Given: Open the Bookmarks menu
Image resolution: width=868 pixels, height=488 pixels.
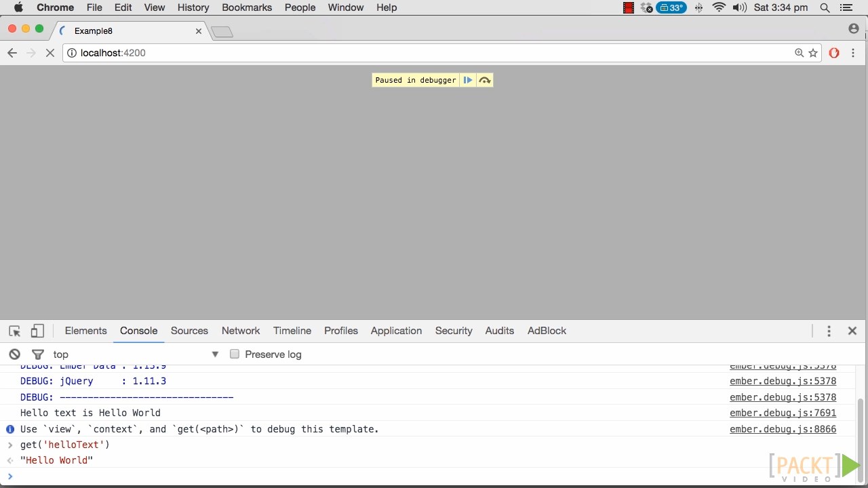Looking at the screenshot, I should coord(247,7).
